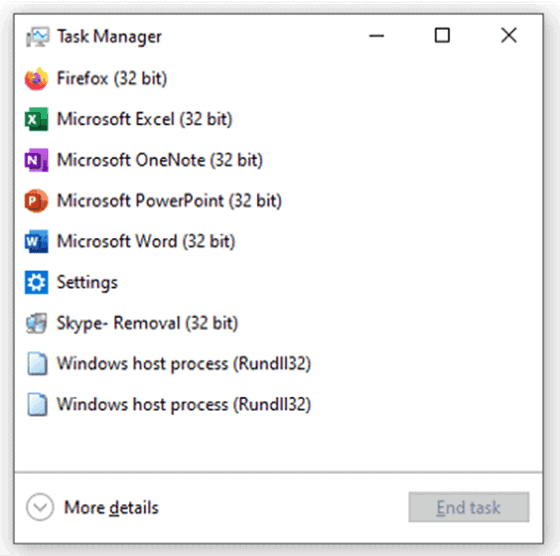Select Microsoft PowerPoint (32 bit) row
This screenshot has width=560, height=556.
(279, 201)
